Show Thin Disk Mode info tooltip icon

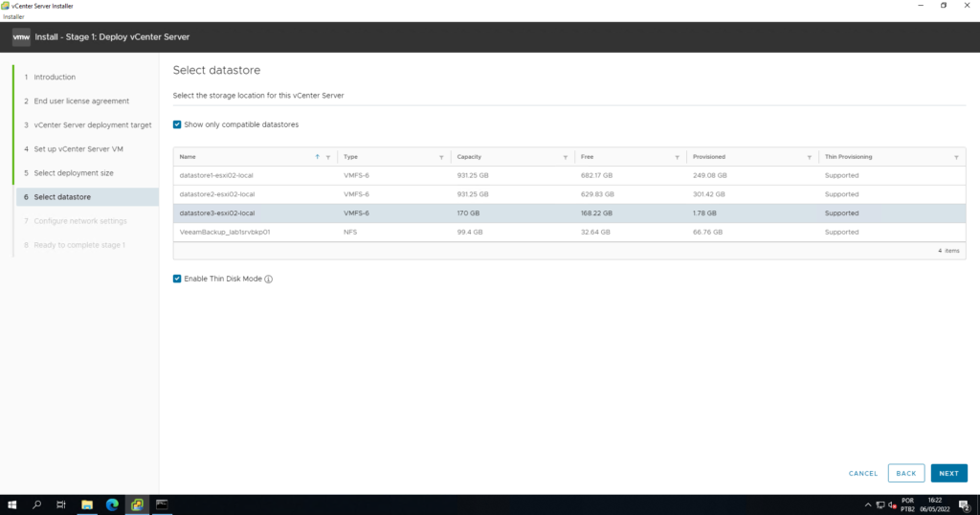click(x=268, y=280)
